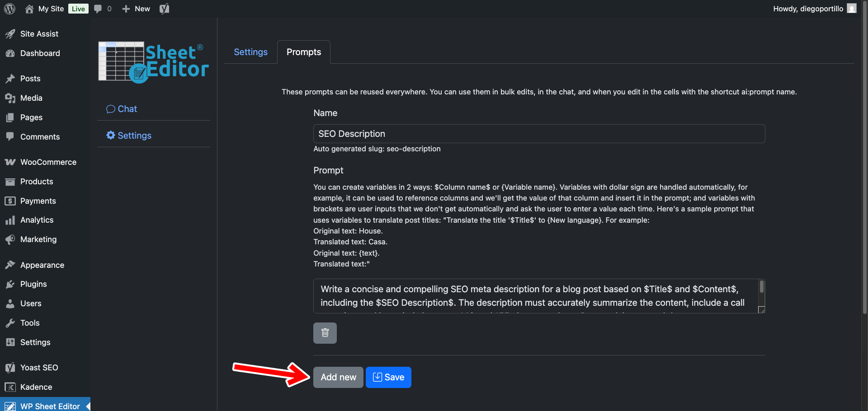Click the user avatar next to Howdy
Viewport: 868px width, 411px height.
tap(852, 9)
